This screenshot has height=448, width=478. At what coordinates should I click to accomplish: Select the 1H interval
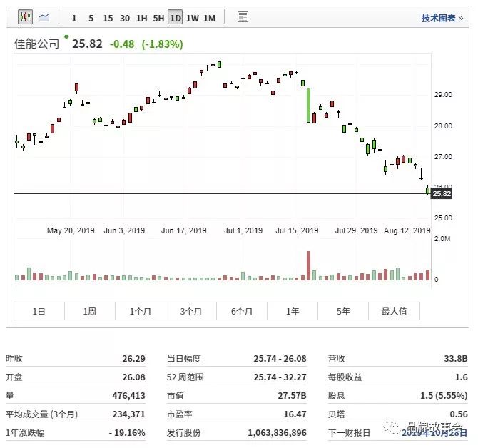[142, 18]
